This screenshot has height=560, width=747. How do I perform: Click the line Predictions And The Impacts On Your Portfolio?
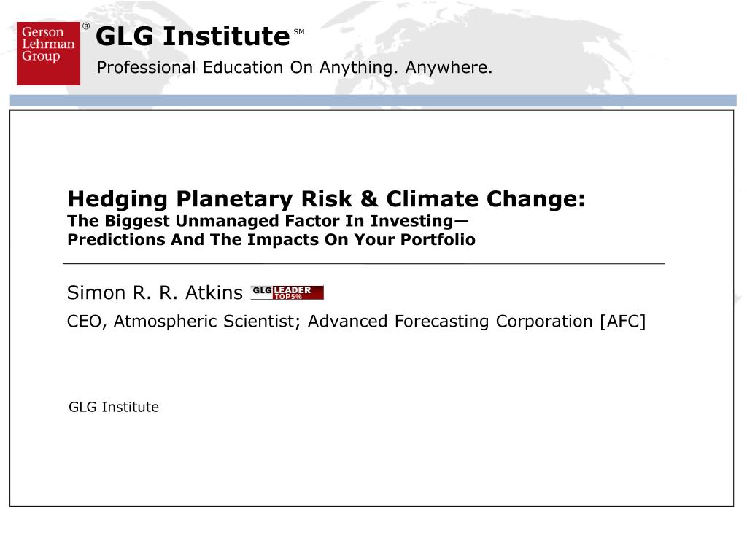(x=271, y=239)
